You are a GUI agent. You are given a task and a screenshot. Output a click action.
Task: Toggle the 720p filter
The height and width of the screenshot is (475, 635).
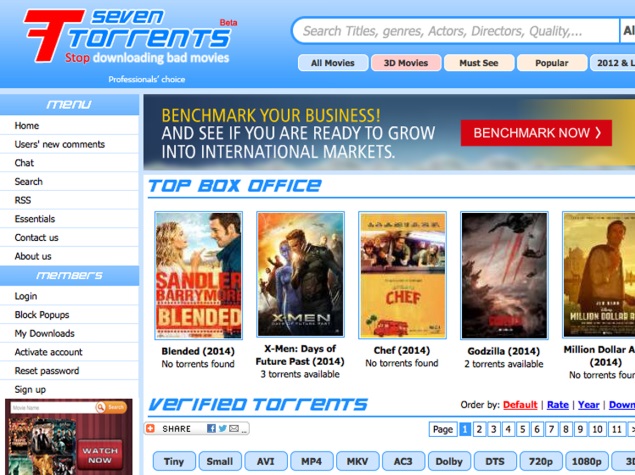point(541,461)
